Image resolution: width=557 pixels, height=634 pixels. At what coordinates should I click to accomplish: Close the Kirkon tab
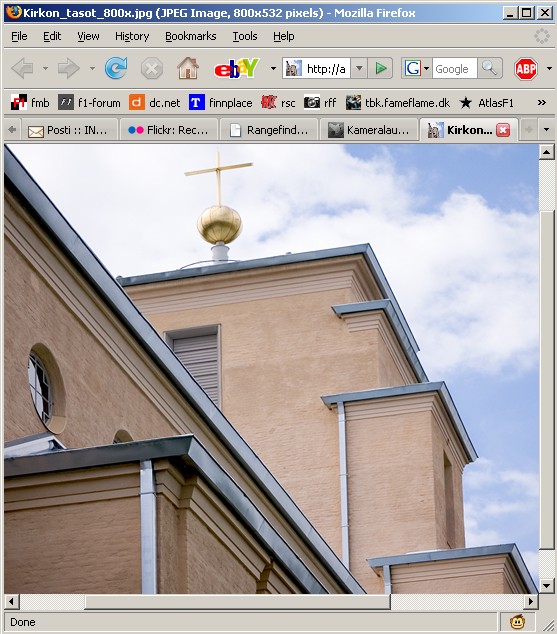point(503,130)
